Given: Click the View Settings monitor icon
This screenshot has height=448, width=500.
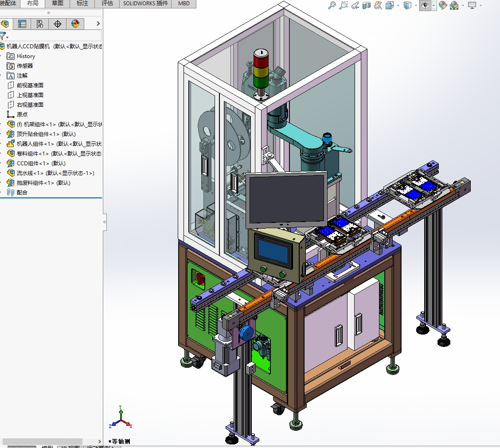Looking at the screenshot, I should 472,5.
